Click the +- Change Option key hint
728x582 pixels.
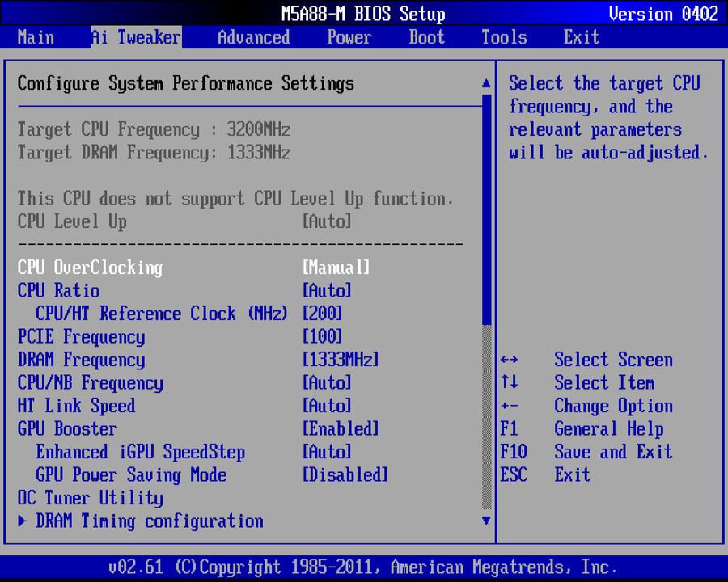(x=510, y=406)
